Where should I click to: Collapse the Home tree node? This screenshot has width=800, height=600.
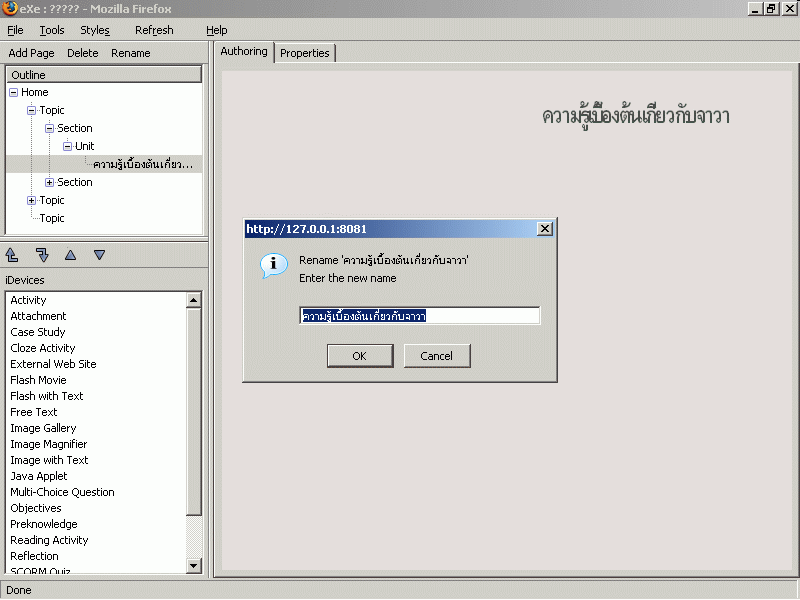click(x=13, y=93)
